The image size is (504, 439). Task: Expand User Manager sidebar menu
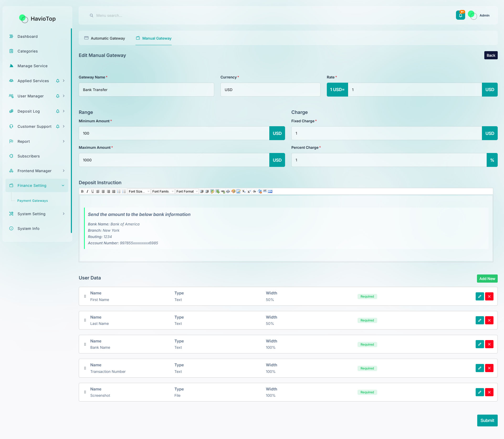pyautogui.click(x=37, y=96)
